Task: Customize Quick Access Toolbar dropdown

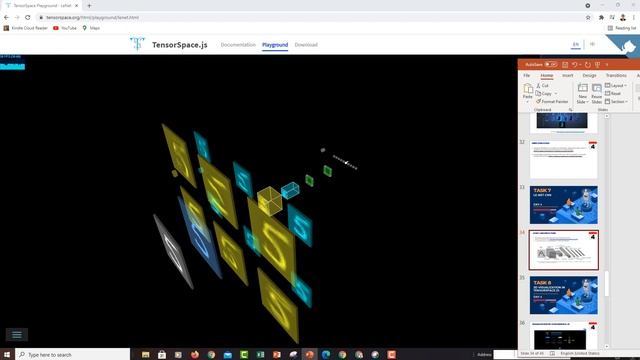Action: [607, 64]
